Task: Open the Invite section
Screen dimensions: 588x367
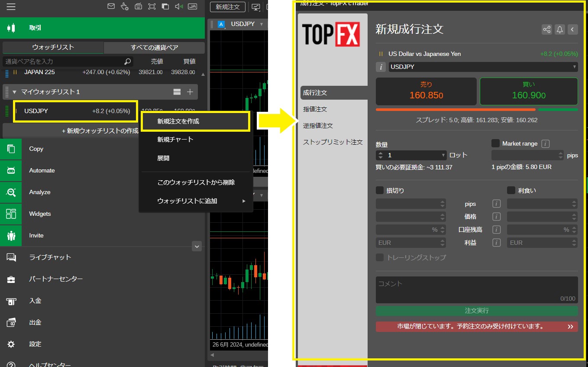Action: coord(102,235)
